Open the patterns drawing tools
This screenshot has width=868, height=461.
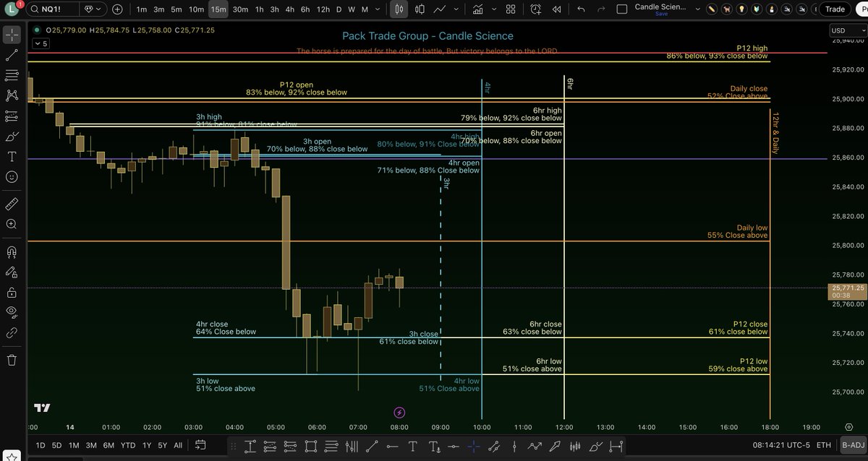click(x=12, y=95)
